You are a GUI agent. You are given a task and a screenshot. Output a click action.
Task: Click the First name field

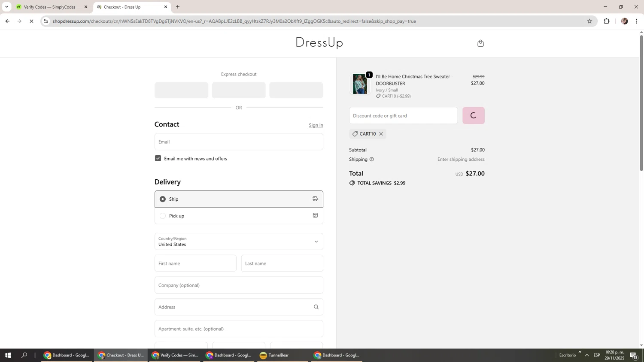[195, 263]
